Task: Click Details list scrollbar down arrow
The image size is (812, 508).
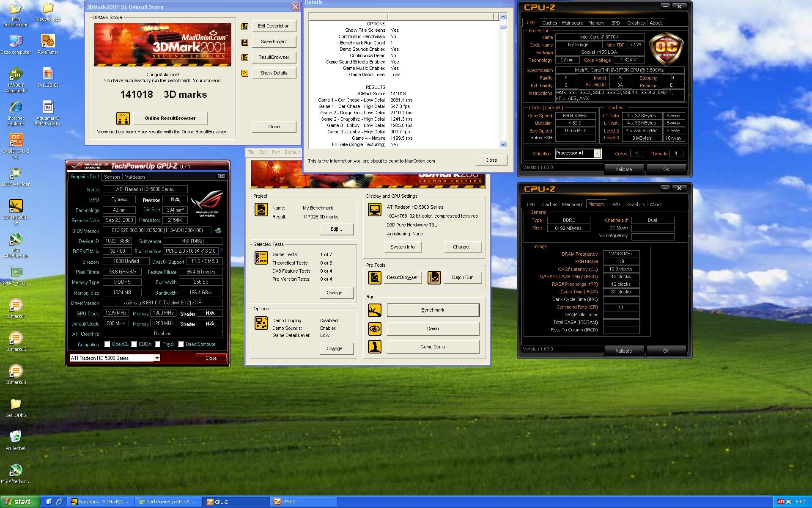Action: (x=503, y=145)
